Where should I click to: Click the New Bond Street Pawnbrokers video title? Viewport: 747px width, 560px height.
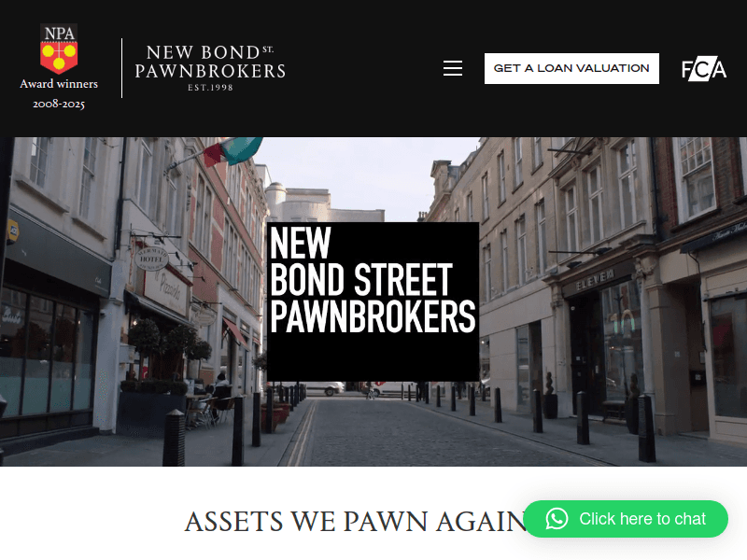pyautogui.click(x=373, y=280)
